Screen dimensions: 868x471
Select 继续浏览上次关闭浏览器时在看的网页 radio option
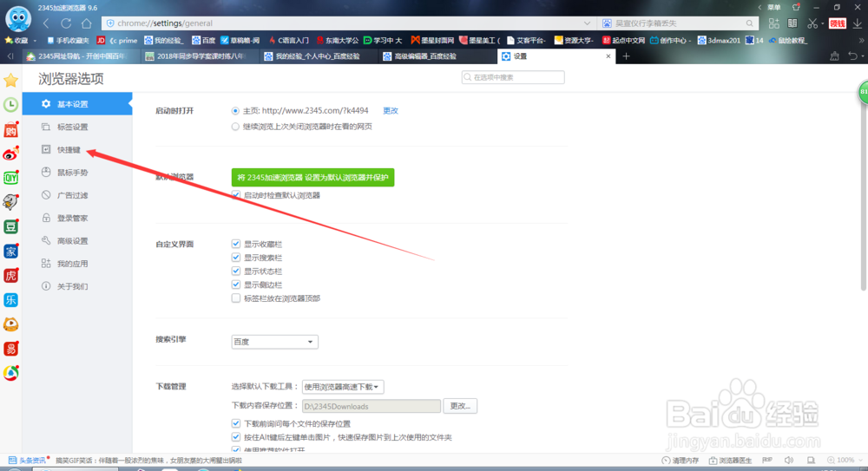(235, 127)
